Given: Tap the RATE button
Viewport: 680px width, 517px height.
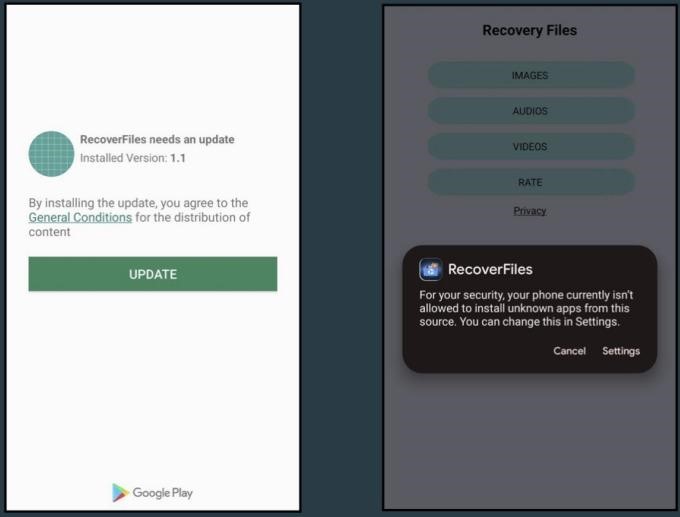Looking at the screenshot, I should [x=530, y=182].
